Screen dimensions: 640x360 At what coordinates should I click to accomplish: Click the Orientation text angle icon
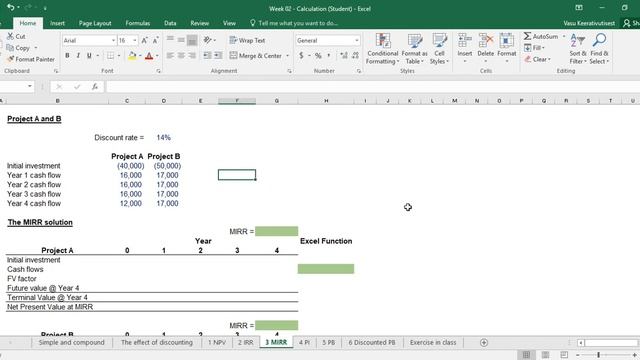click(208, 40)
